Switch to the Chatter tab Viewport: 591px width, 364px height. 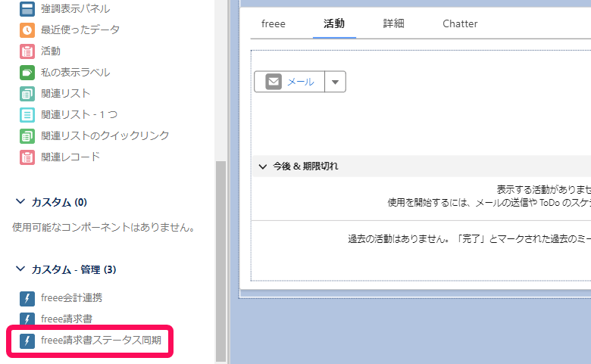tap(460, 23)
